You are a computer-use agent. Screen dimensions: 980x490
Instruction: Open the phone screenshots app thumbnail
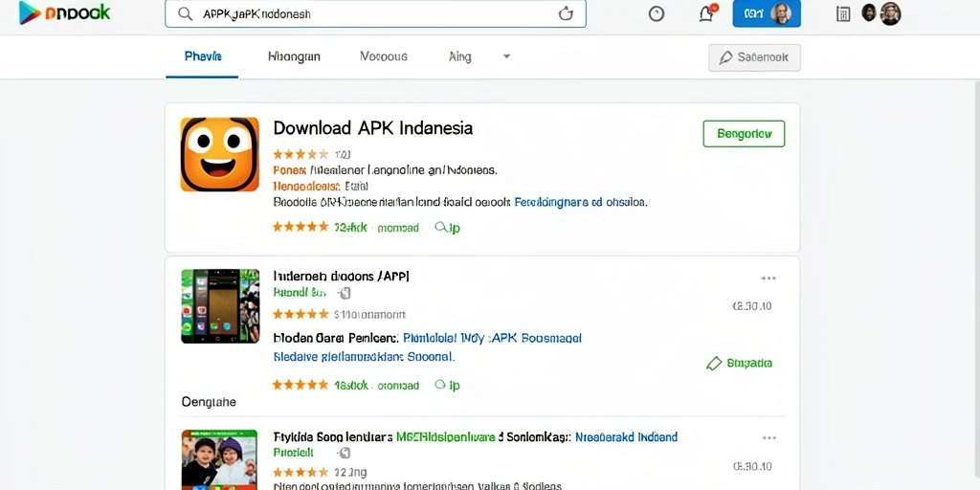(x=220, y=306)
